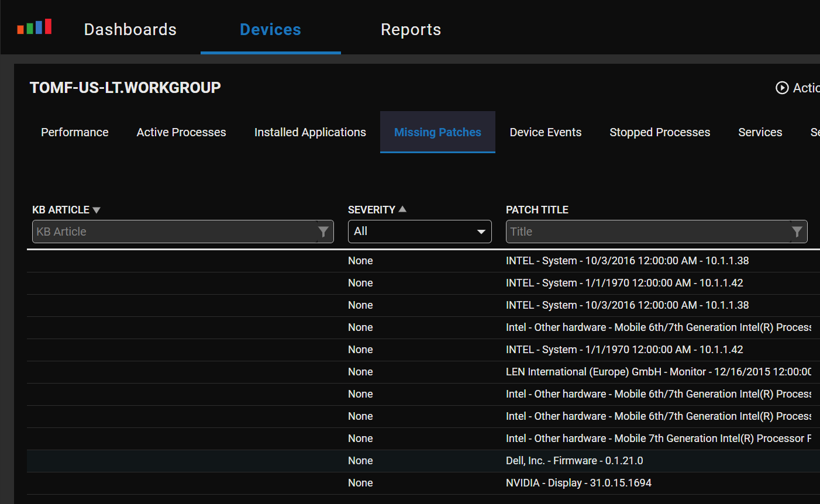This screenshot has width=820, height=504.
Task: Select the Dell, Inc. Firmware 0.1.21.0 row
Action: pos(423,461)
